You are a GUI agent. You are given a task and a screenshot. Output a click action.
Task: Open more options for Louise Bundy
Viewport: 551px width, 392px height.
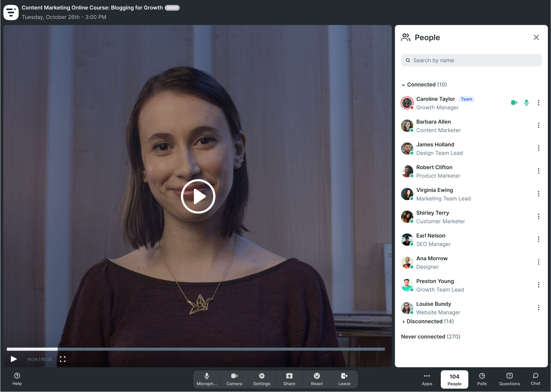coord(538,307)
